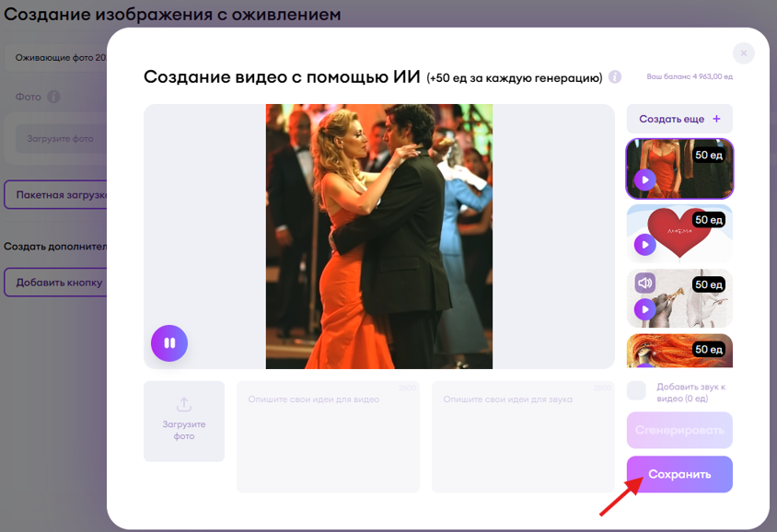Click the Создать еще plus button
Image resolution: width=777 pixels, height=532 pixels.
click(x=679, y=119)
